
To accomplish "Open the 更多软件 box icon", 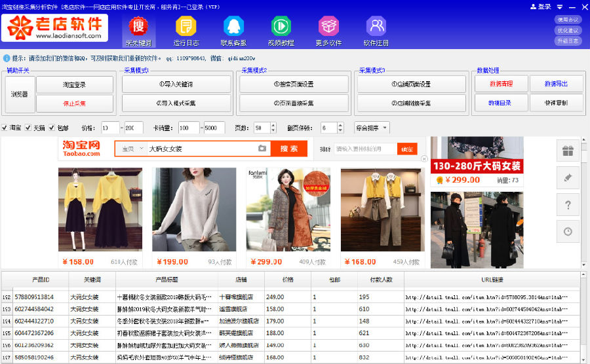I will [x=328, y=26].
